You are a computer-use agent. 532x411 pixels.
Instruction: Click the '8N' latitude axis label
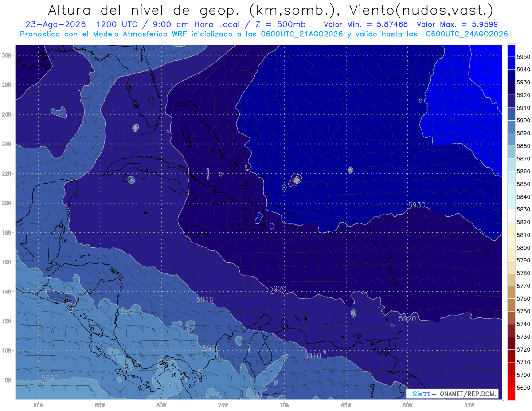pos(8,380)
